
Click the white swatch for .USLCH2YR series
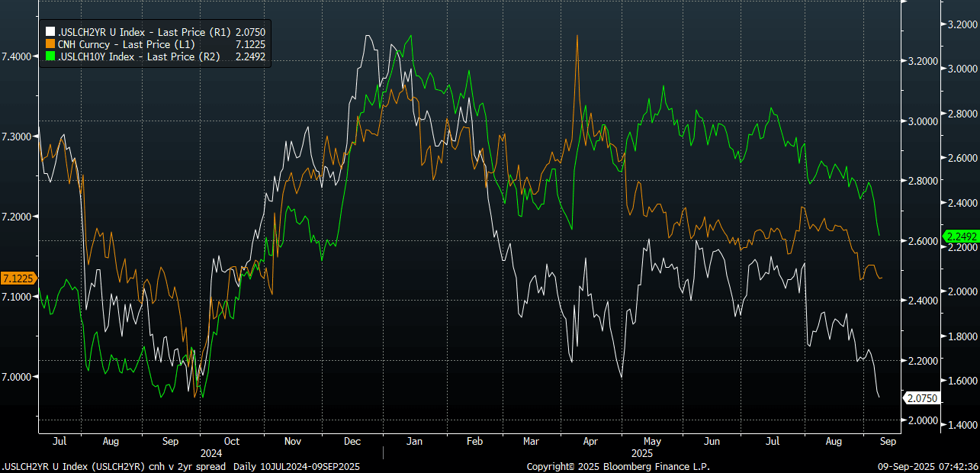50,32
